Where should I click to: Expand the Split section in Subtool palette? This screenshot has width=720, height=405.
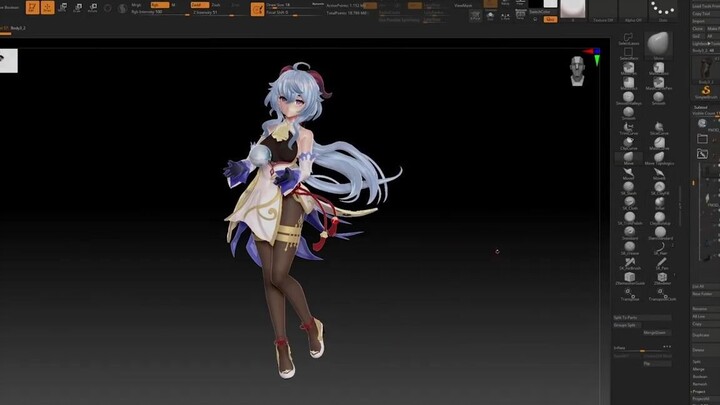[697, 362]
